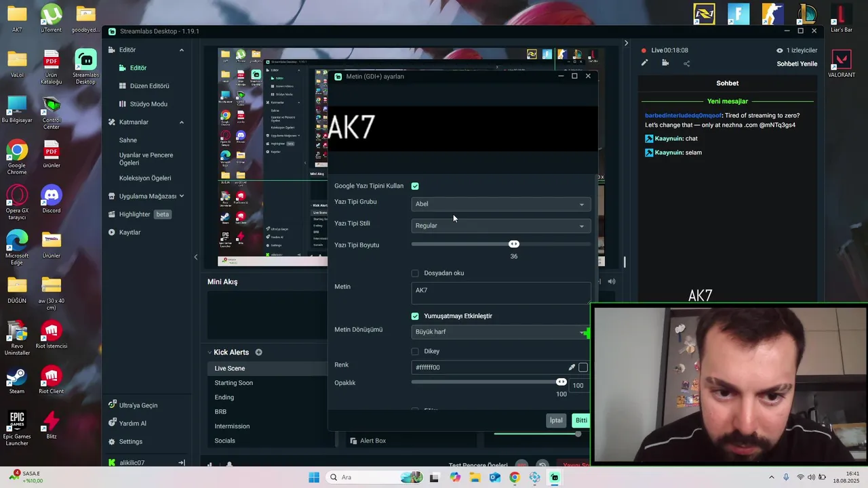
Task: Collapse the left sidebar arrow
Action: (196, 257)
